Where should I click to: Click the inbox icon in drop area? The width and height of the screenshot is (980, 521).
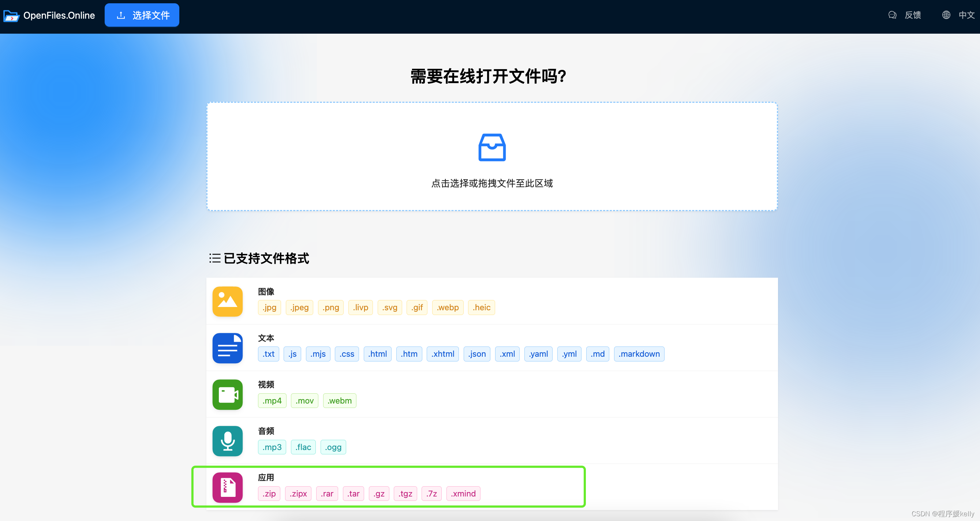click(x=491, y=147)
